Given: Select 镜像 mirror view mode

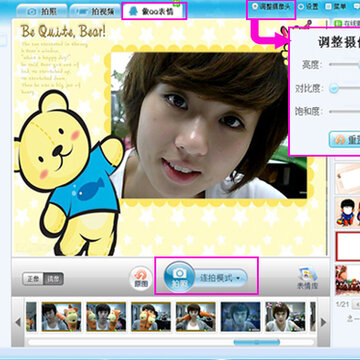Looking at the screenshot, I should pyautogui.click(x=53, y=279).
